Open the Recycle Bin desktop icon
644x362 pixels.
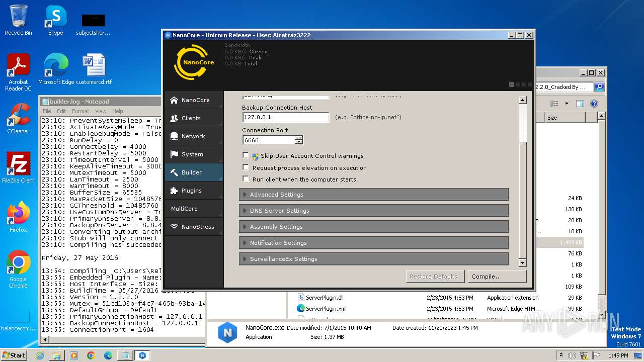(18, 20)
